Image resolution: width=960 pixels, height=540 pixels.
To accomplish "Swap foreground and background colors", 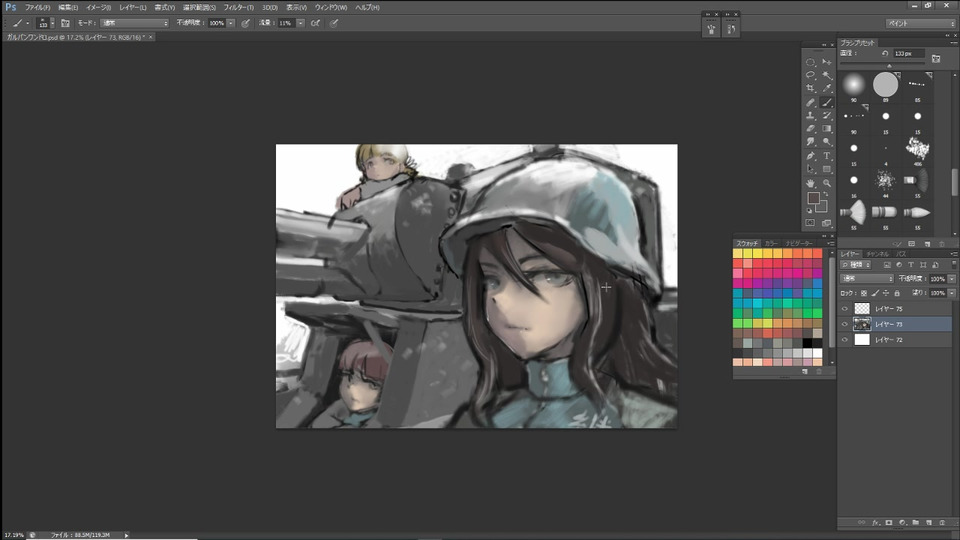I will coord(826,194).
